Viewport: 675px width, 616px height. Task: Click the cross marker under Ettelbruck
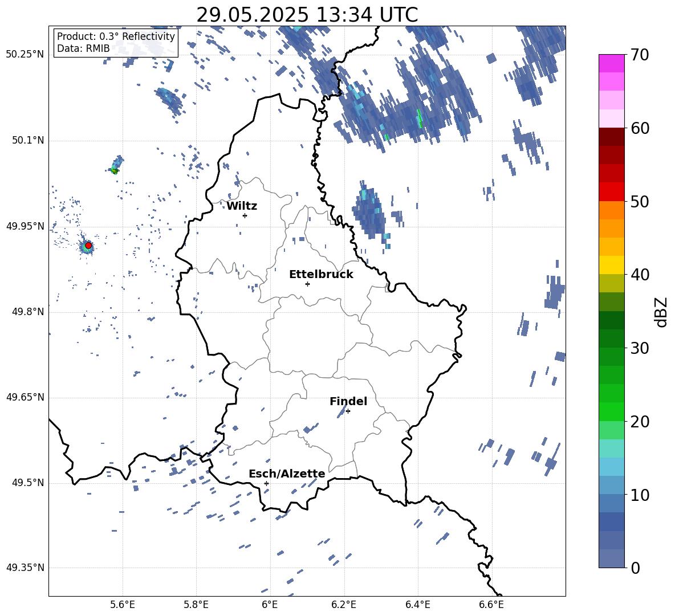[x=307, y=284]
